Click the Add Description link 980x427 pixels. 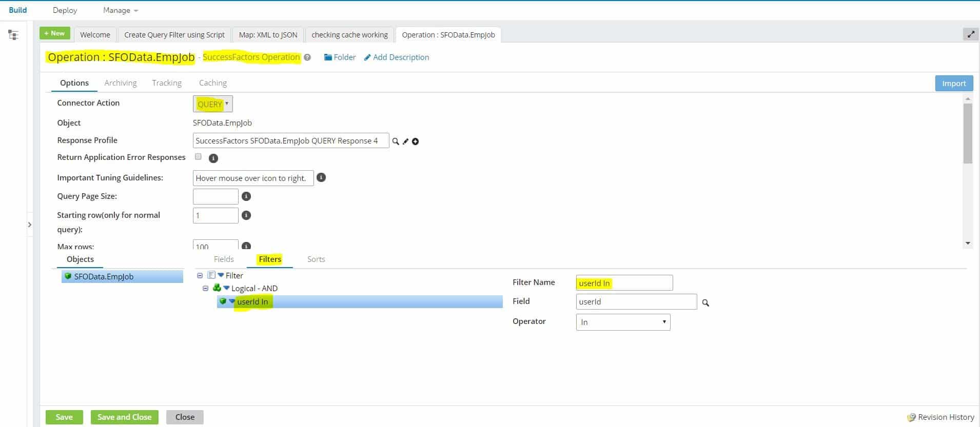tap(397, 57)
